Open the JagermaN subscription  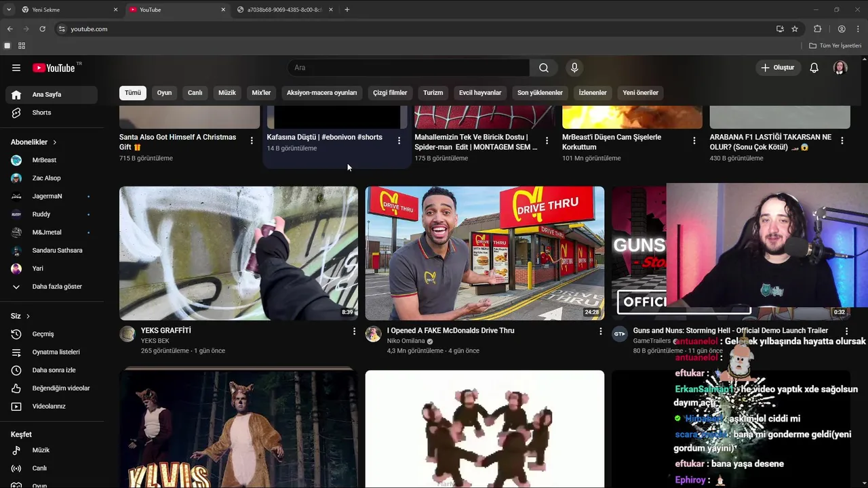52,197
